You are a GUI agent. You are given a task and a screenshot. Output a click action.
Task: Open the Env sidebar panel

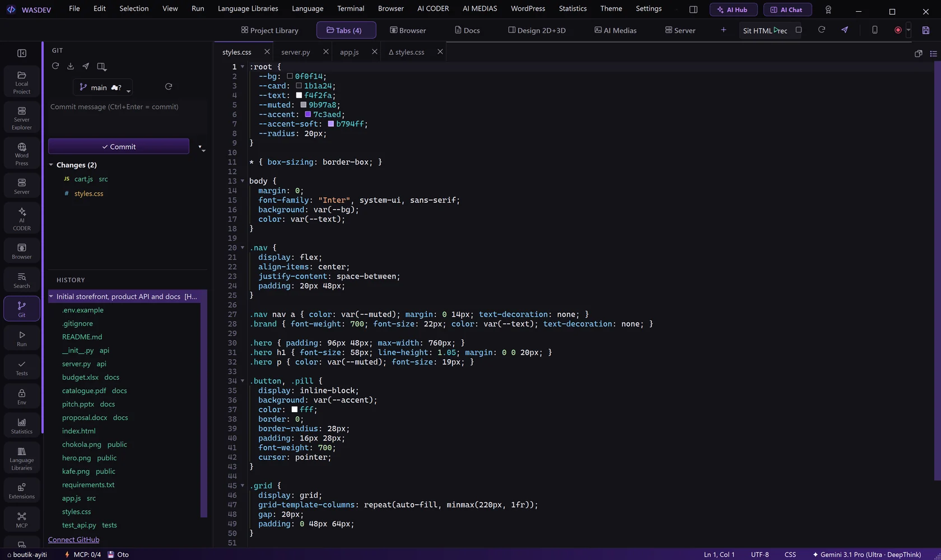click(x=22, y=396)
